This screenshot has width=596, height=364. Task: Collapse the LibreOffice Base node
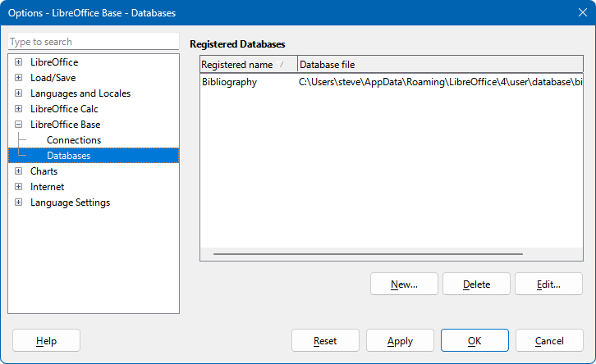(x=18, y=124)
